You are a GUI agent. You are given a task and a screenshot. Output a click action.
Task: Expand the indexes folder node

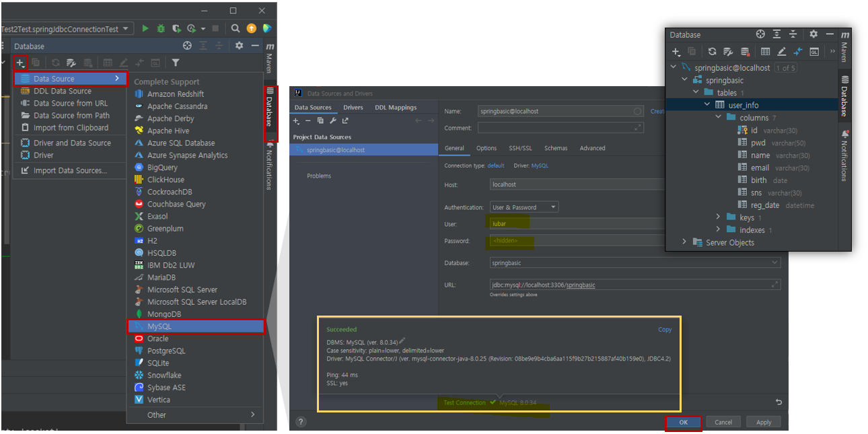(719, 230)
